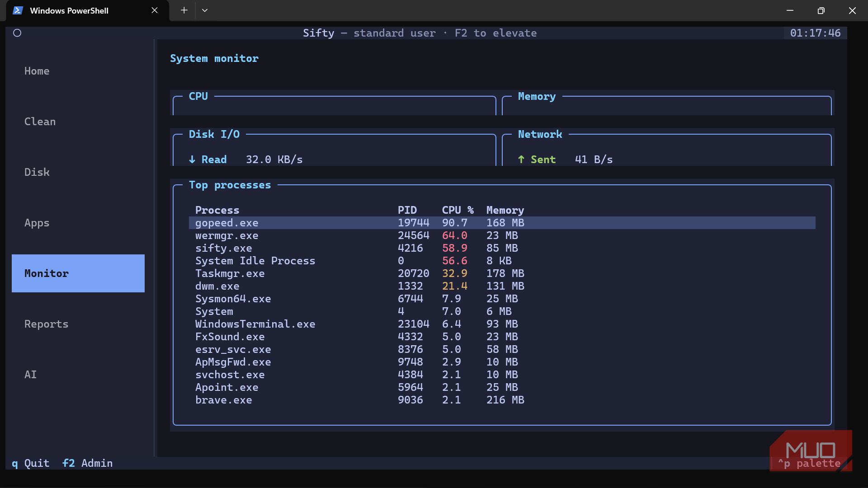Viewport: 868px width, 488px height.
Task: Click the 32.0 KB/s read value
Action: [274, 160]
